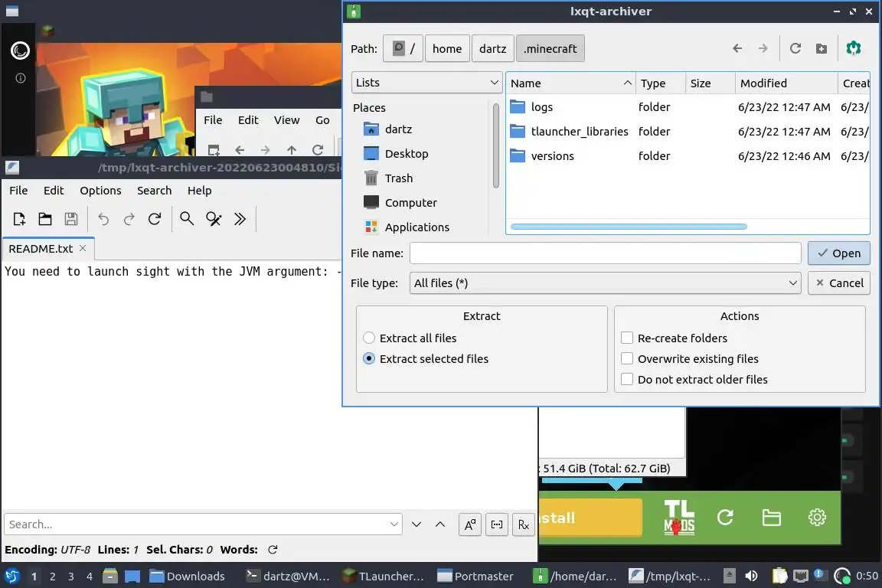The width and height of the screenshot is (882, 588).
Task: Open Find in the text editor toolbar
Action: click(x=187, y=219)
